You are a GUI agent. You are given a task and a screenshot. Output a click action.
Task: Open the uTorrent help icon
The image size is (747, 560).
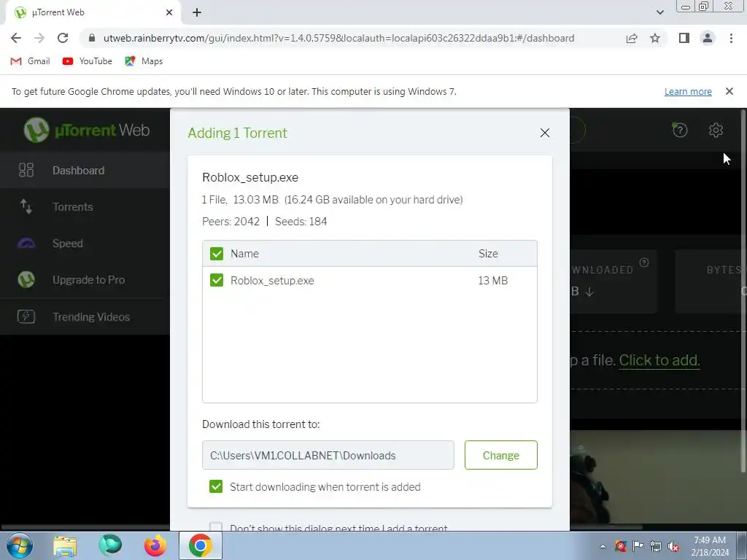(x=680, y=130)
